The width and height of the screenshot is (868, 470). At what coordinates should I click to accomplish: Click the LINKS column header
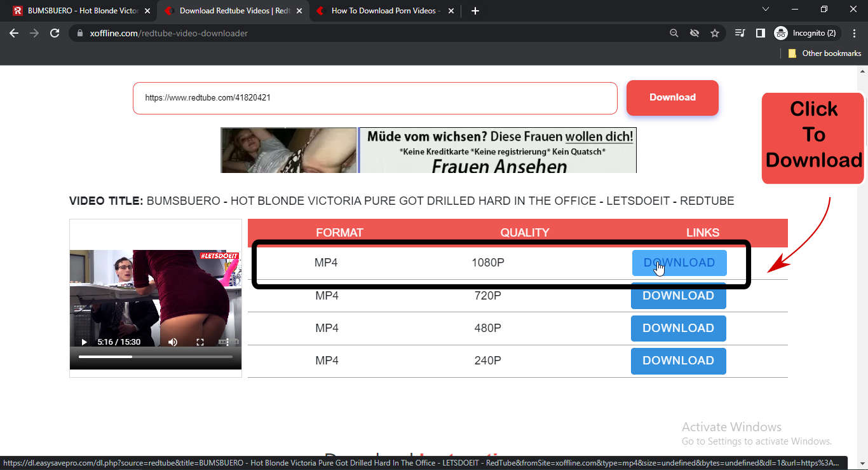coord(703,233)
